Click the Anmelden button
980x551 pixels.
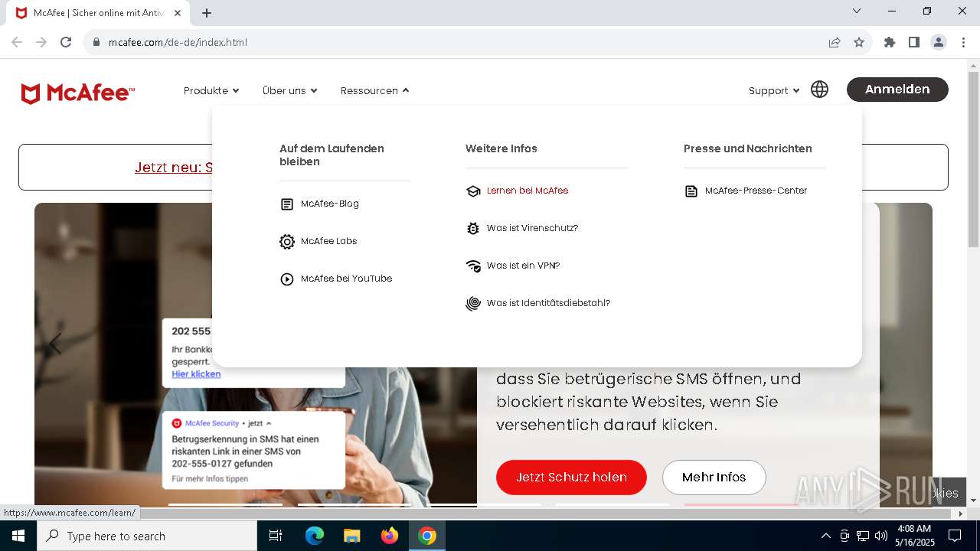tap(897, 90)
